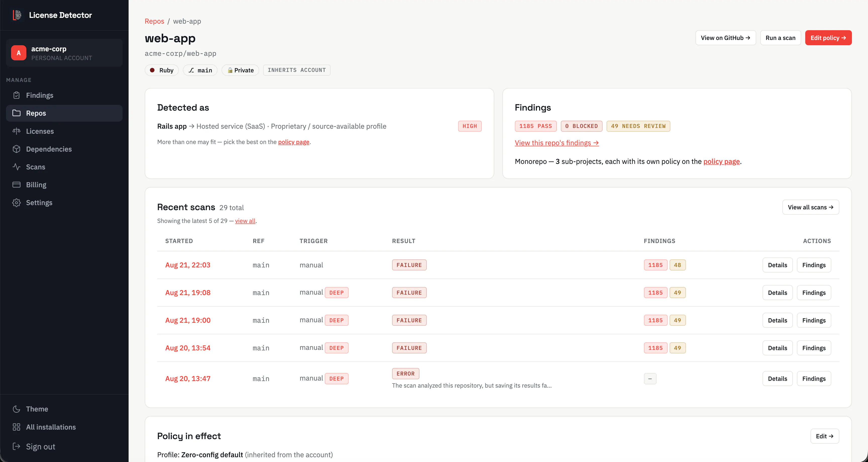
Task: Click the Theme moon icon
Action: (17, 409)
